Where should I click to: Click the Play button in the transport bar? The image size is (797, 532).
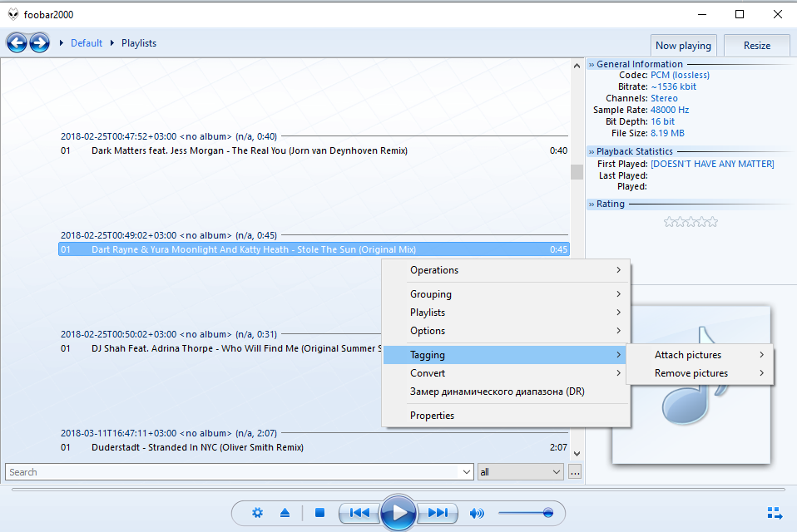point(399,513)
